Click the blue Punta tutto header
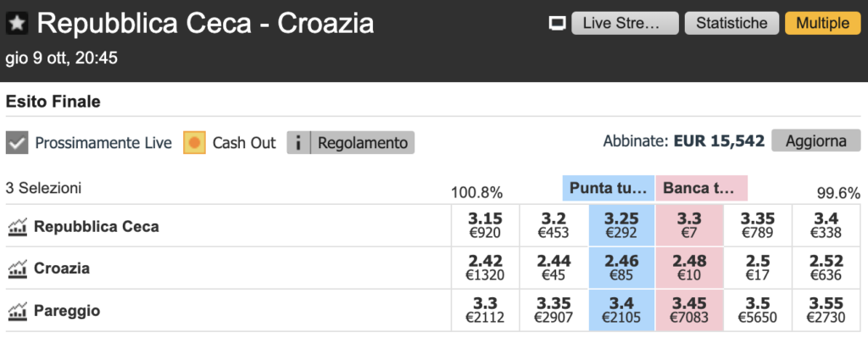The image size is (868, 348). pyautogui.click(x=608, y=188)
